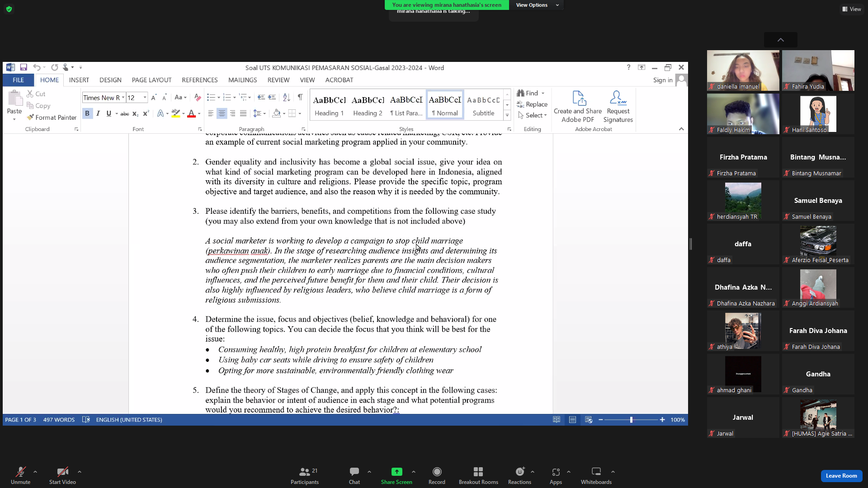Click the Decrease Indent icon

(261, 97)
